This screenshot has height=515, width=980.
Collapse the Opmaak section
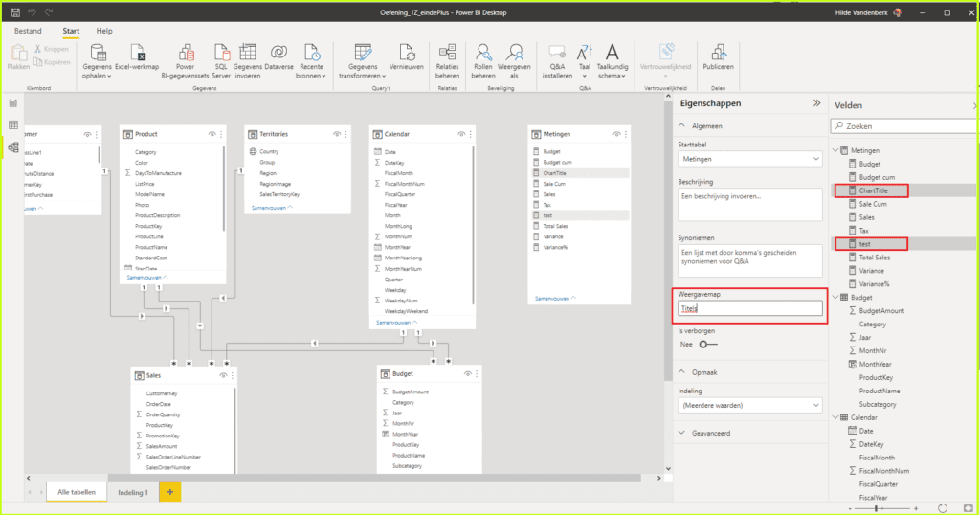[x=681, y=372]
